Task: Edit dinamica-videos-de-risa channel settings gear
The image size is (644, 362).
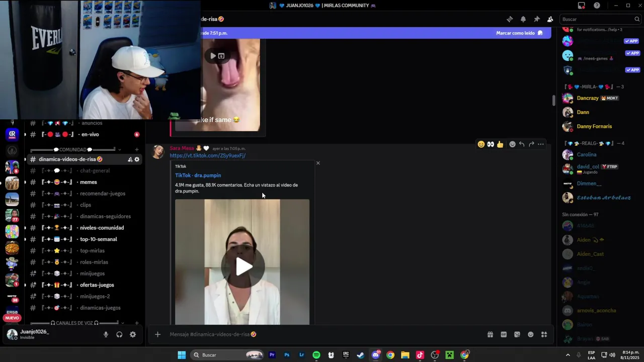Action: [x=137, y=159]
